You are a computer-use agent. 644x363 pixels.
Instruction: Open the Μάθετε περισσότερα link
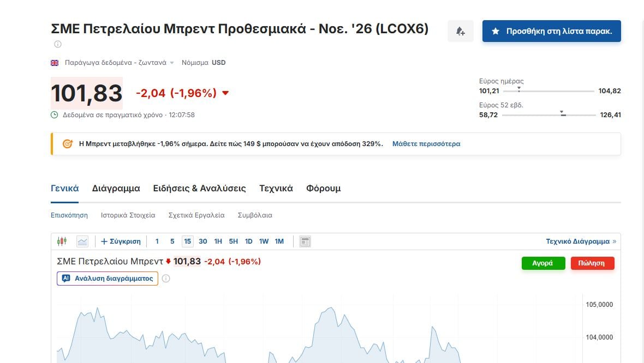pyautogui.click(x=426, y=144)
